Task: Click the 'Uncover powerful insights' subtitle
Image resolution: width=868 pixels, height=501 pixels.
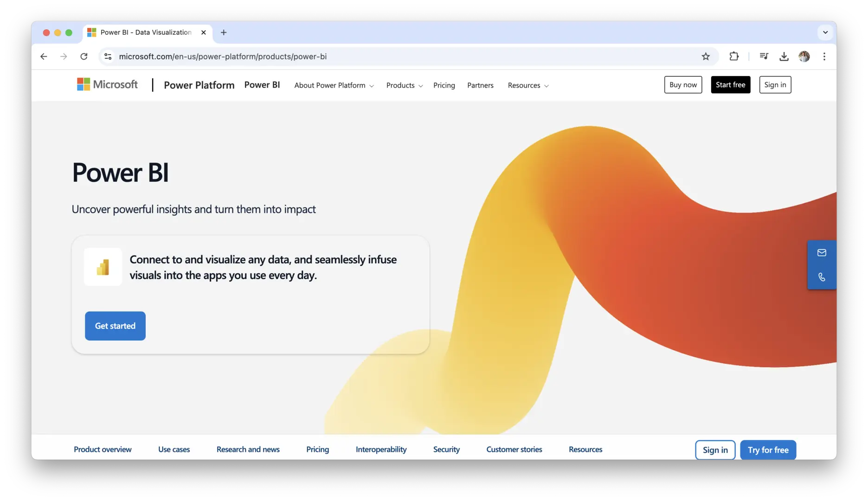Action: pos(193,209)
